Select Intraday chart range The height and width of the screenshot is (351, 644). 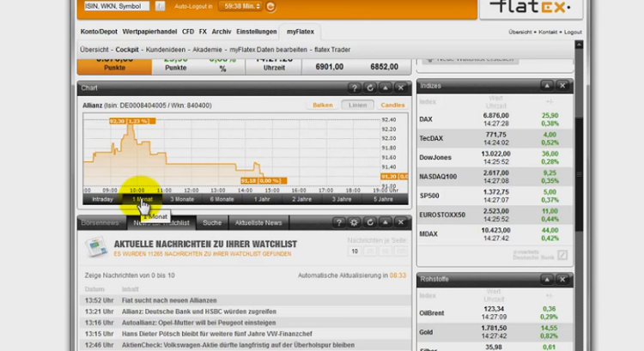click(x=103, y=199)
